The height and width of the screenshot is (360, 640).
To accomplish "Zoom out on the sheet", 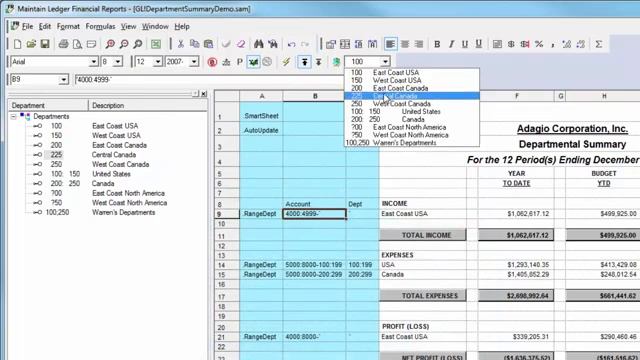I will pyautogui.click(x=124, y=44).
